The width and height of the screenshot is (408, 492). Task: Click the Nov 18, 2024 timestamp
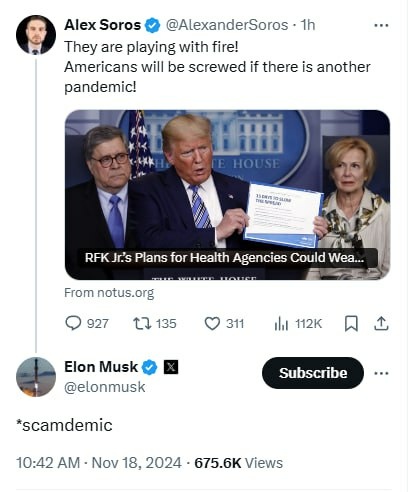(x=136, y=463)
